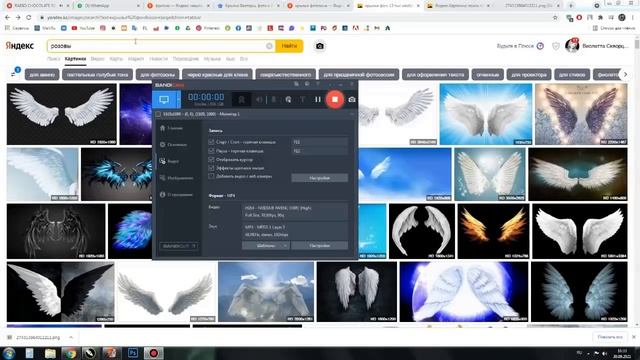Open Photoshop from the taskbar
Screen dimensions: 640x360
click(x=133, y=353)
